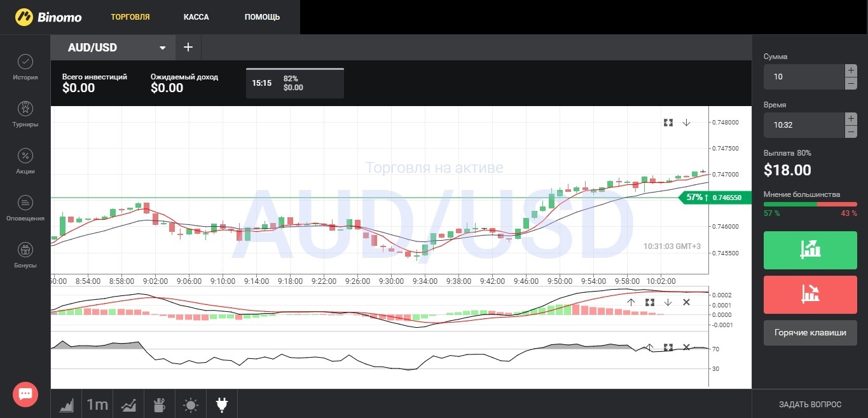Click the 43 % red sentiment value

point(849,213)
